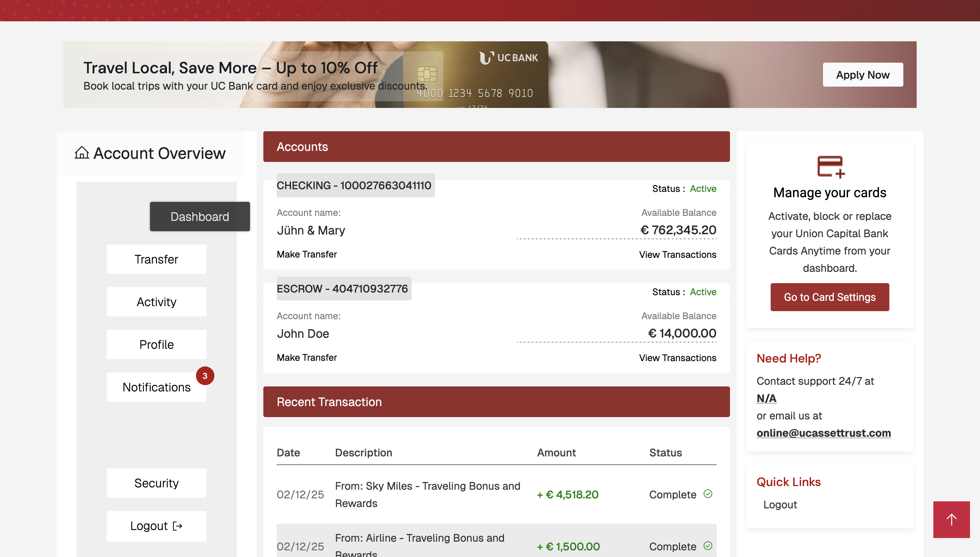Click the Travel Local promotional banner

coord(490,75)
